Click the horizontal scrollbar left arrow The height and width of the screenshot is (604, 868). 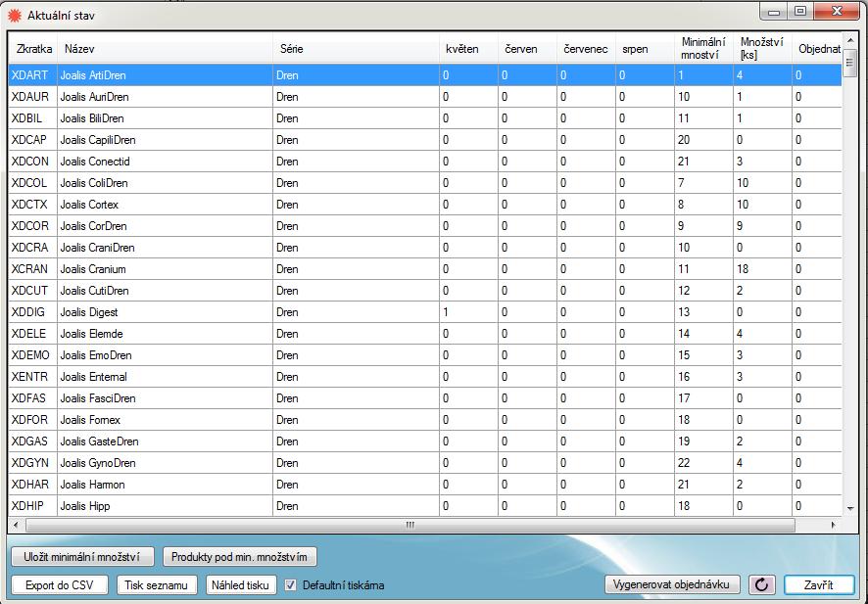(16, 525)
